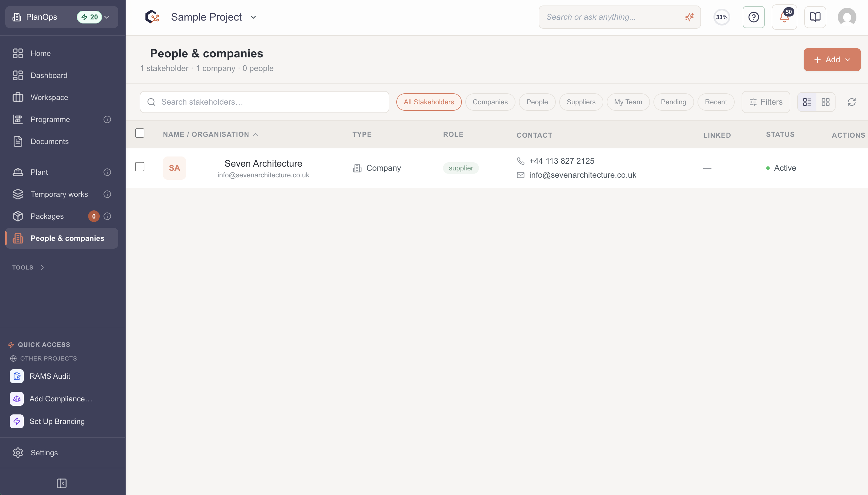Open the Sample Project dropdown
The width and height of the screenshot is (868, 495).
click(253, 17)
